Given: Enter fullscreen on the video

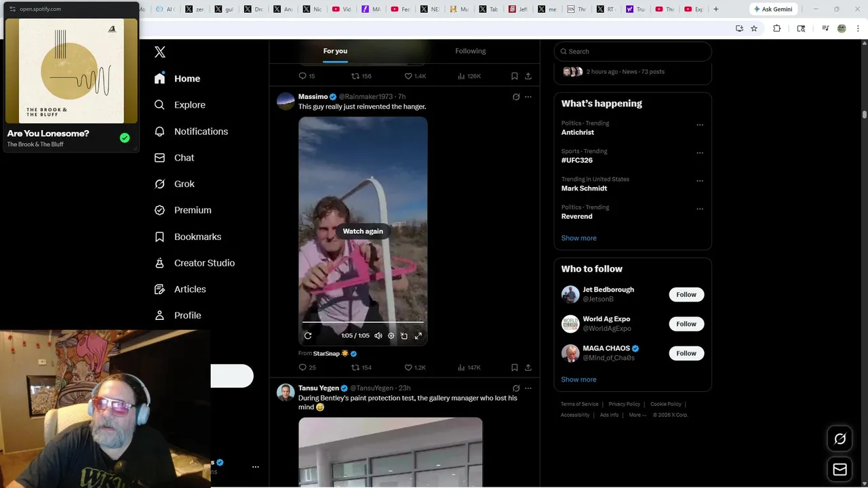Looking at the screenshot, I should pyautogui.click(x=418, y=335).
